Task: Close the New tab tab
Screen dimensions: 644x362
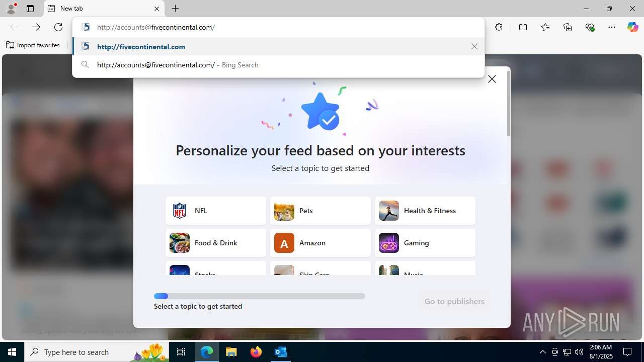Action: point(156,9)
